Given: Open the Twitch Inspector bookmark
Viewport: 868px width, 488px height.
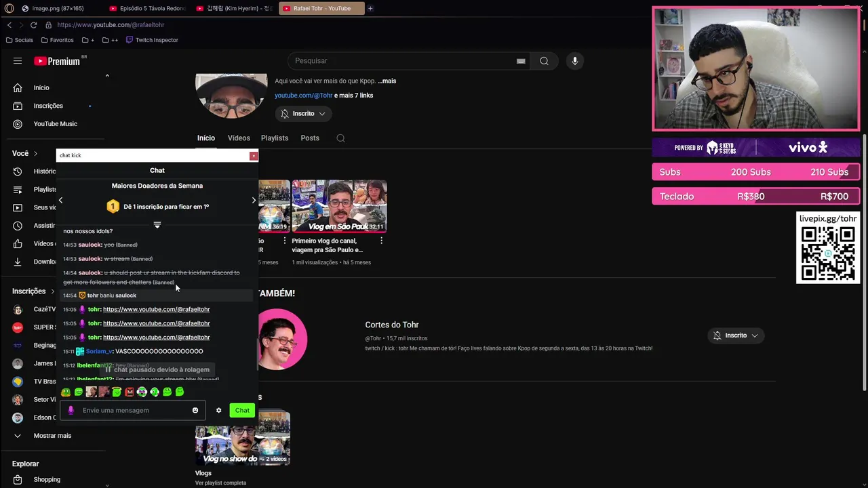Looking at the screenshot, I should [x=152, y=40].
